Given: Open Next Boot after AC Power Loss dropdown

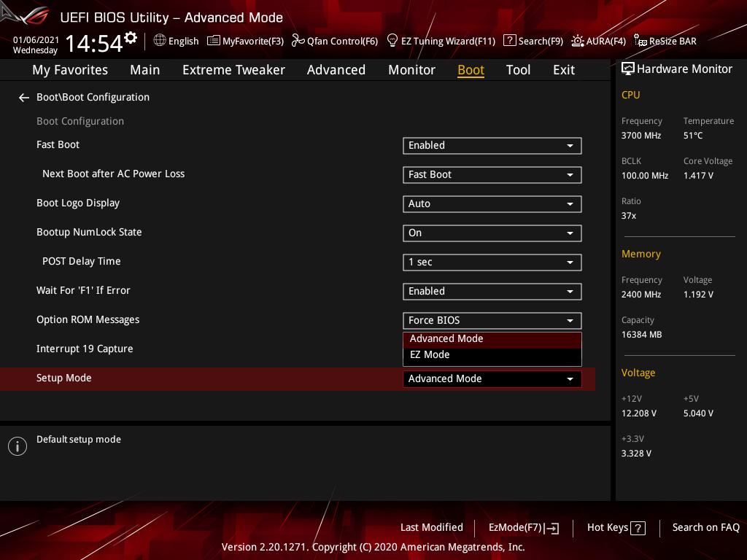Looking at the screenshot, I should click(x=492, y=175).
